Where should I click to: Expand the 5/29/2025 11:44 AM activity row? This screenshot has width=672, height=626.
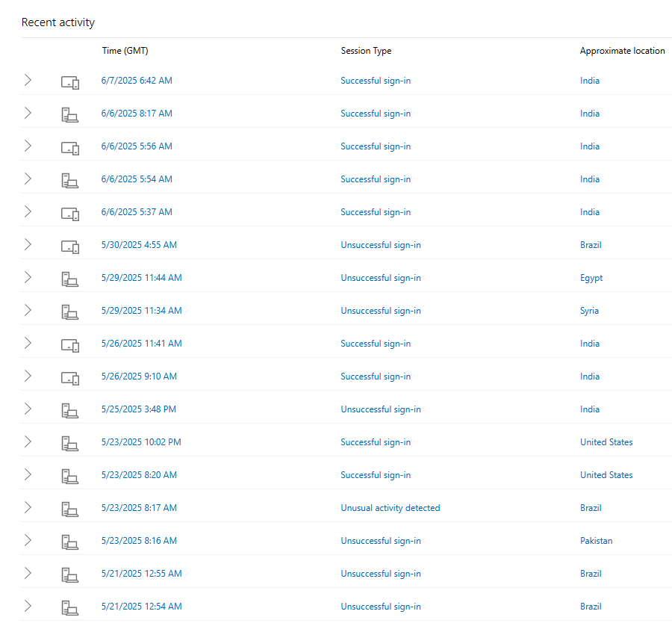(28, 277)
